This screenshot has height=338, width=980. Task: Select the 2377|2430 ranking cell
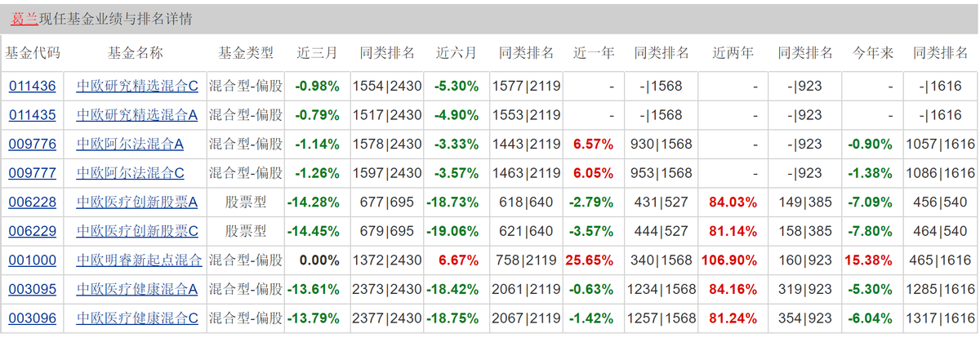click(x=387, y=318)
